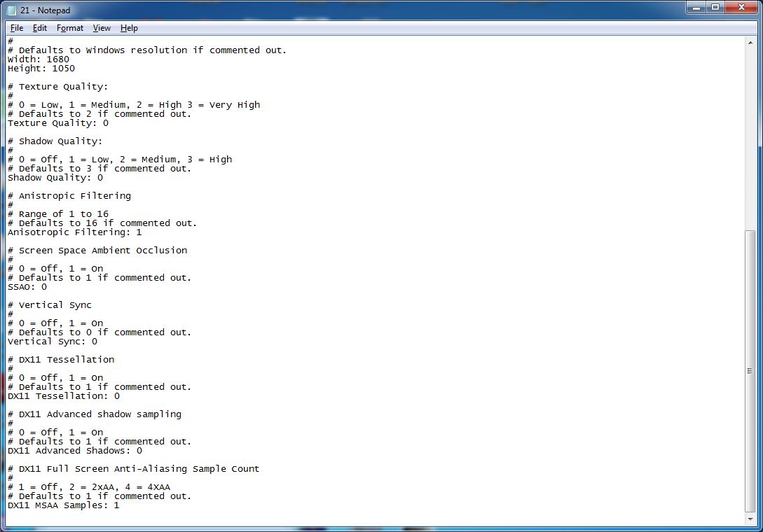Click '# 0 = Off, 1 = Low, 2 = Medium' line
The width and height of the screenshot is (763, 532).
pos(120,160)
